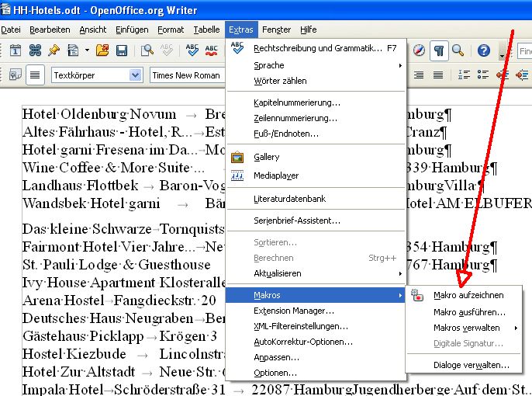Viewport: 532px width, 396px height.
Task: Open the Navigator compass icon
Action: tap(419, 50)
